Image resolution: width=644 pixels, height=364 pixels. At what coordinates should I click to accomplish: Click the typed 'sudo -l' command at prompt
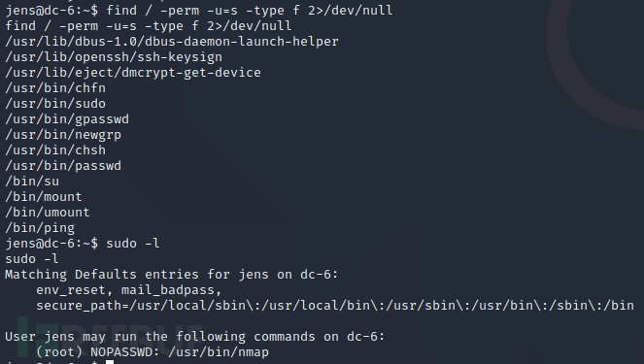[x=133, y=244]
